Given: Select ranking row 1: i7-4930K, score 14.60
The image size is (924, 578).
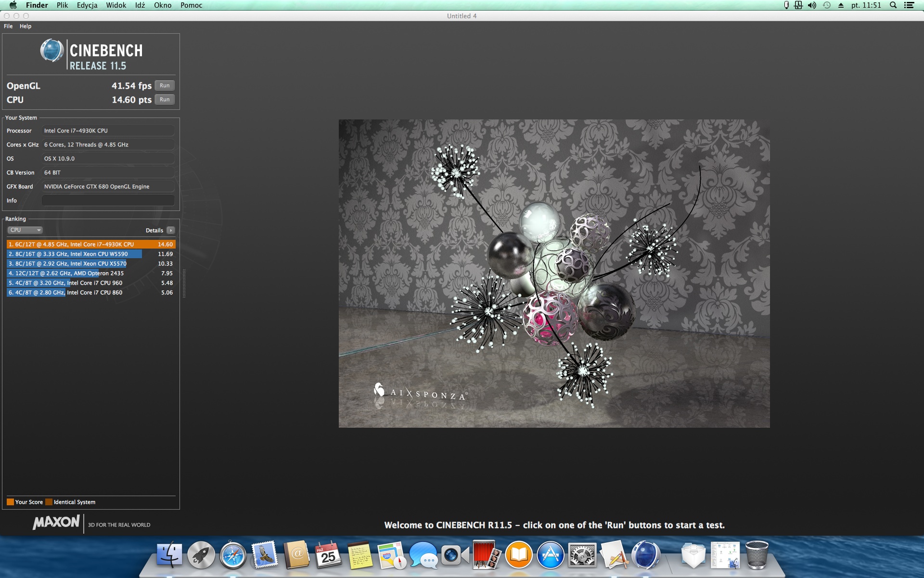Looking at the screenshot, I should pos(91,244).
